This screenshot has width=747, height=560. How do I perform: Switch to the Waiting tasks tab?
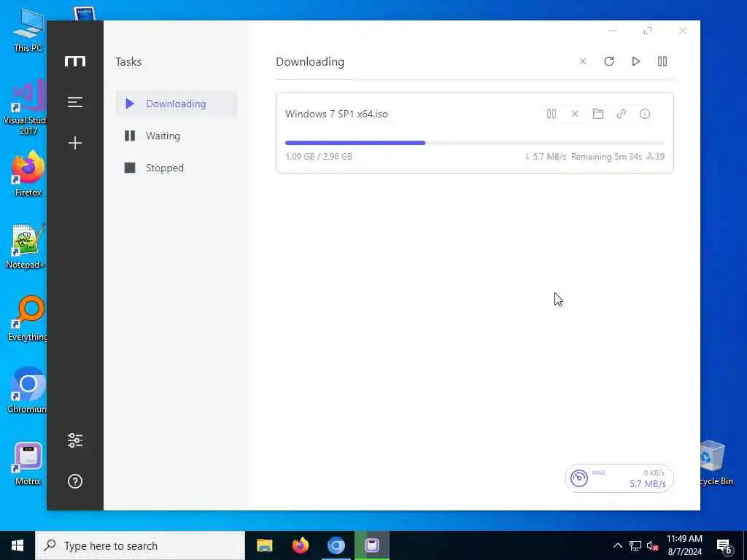coord(177,136)
